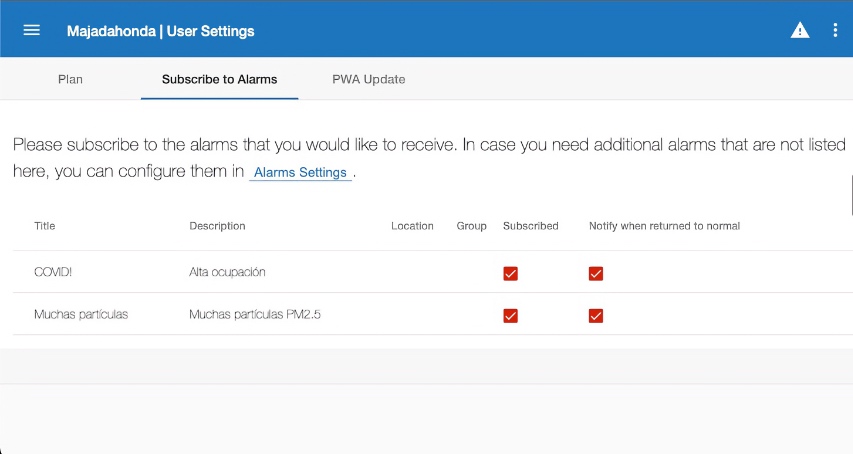Screen dimensions: 853x454
Task: Click the alarm warning triangle icon
Action: click(x=800, y=30)
